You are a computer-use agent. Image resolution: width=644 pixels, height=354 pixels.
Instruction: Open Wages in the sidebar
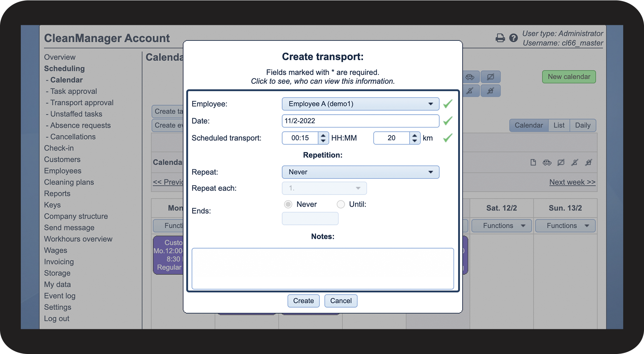point(55,250)
